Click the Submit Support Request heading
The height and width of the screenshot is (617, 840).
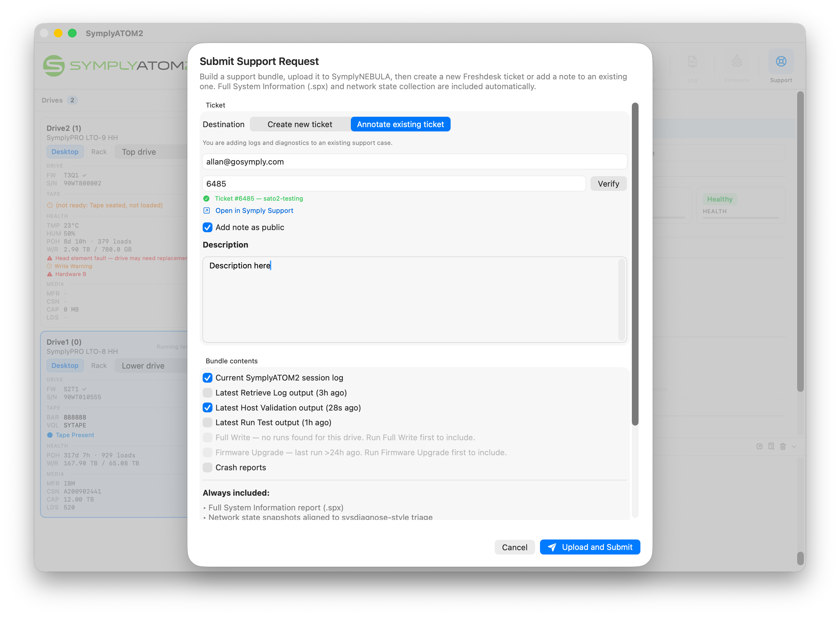[x=259, y=61]
